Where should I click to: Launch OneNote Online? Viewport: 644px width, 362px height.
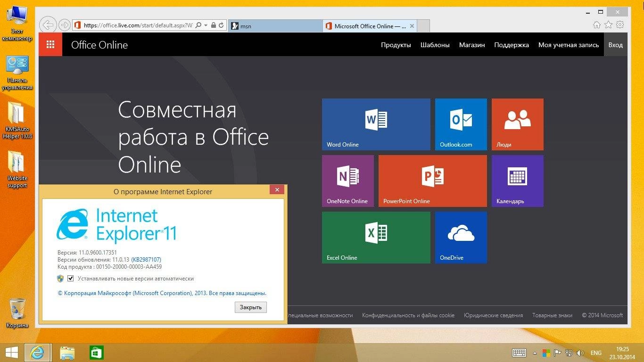point(347,181)
